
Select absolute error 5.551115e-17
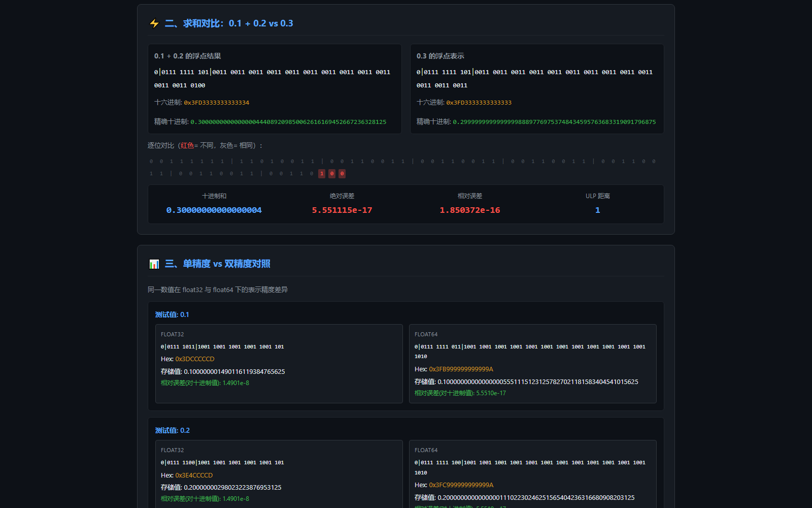342,210
